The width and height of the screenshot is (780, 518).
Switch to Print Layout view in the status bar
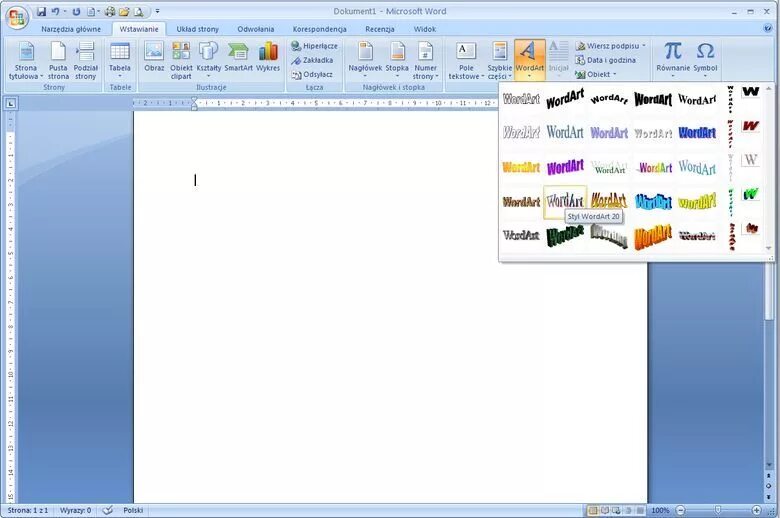pyautogui.click(x=593, y=511)
